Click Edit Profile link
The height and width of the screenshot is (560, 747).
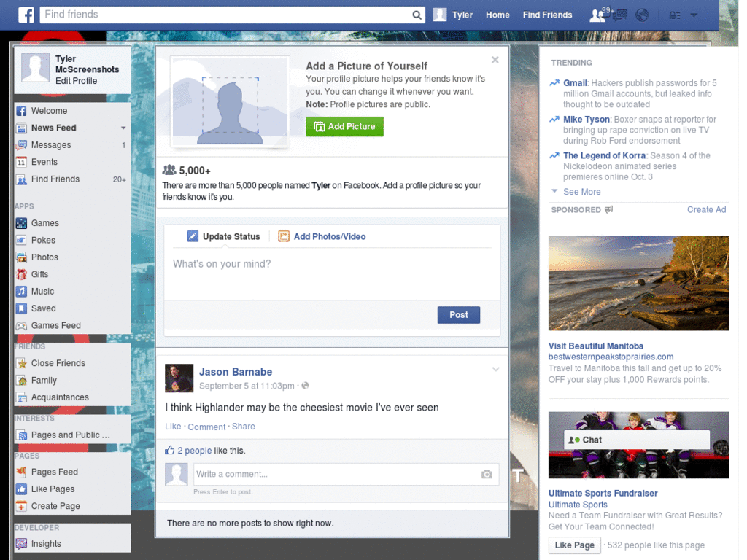[76, 81]
